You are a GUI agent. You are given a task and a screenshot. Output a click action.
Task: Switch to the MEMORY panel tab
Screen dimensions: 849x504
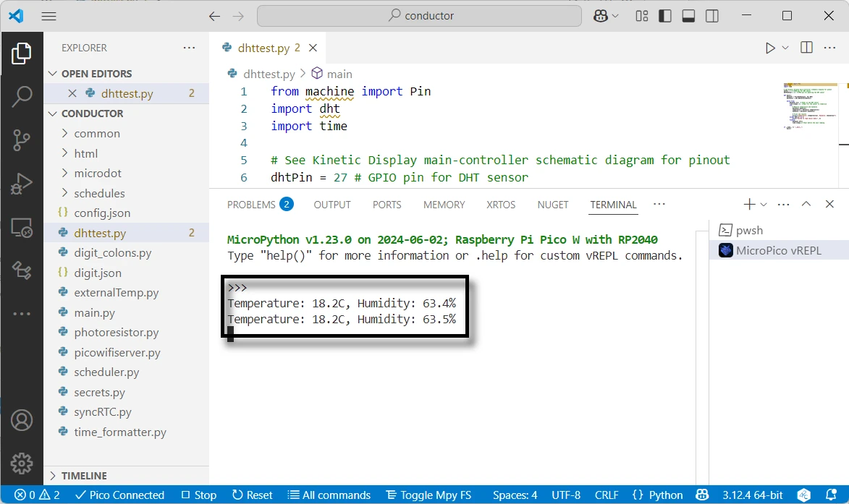click(444, 205)
